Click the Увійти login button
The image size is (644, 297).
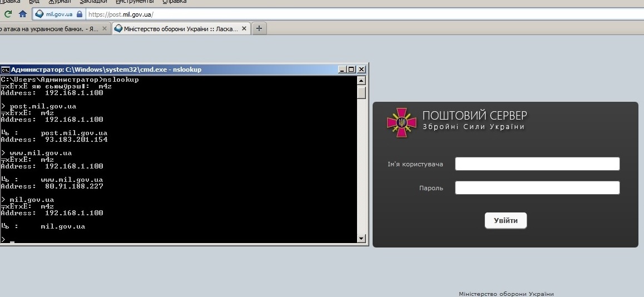(506, 221)
